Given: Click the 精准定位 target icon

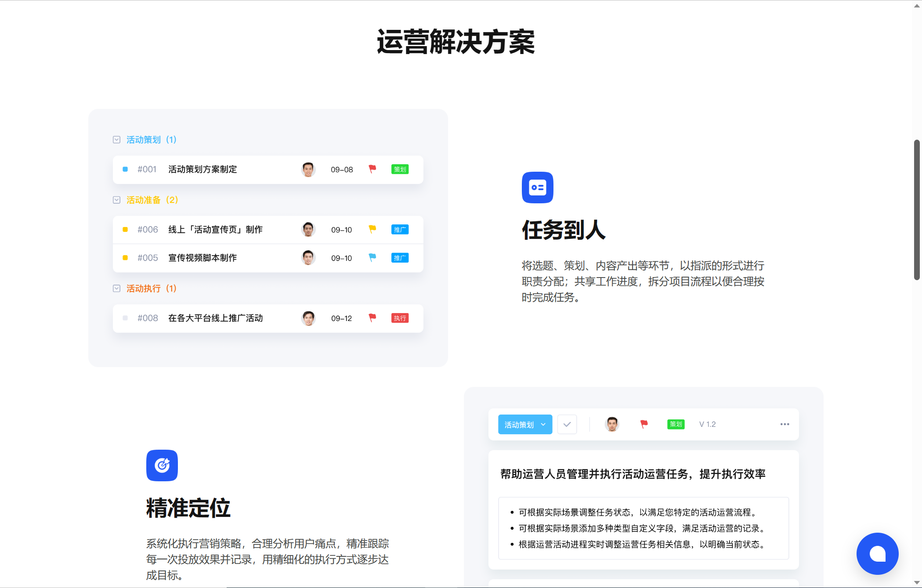Looking at the screenshot, I should 162,465.
